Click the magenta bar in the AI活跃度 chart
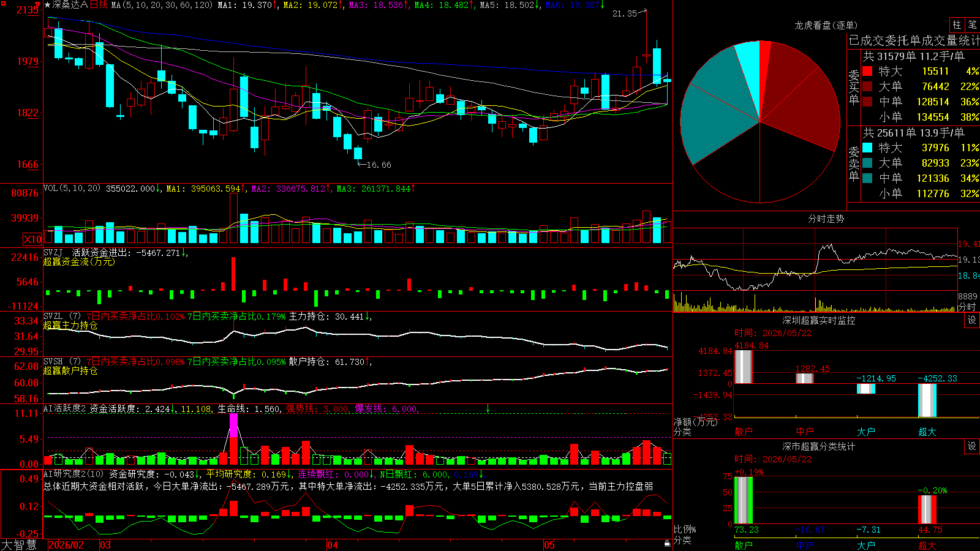 coord(233,425)
